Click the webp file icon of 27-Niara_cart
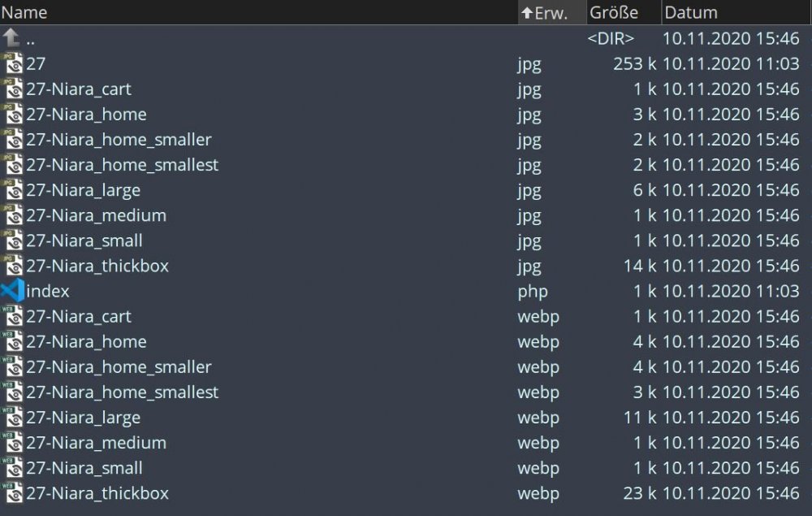 (13, 316)
